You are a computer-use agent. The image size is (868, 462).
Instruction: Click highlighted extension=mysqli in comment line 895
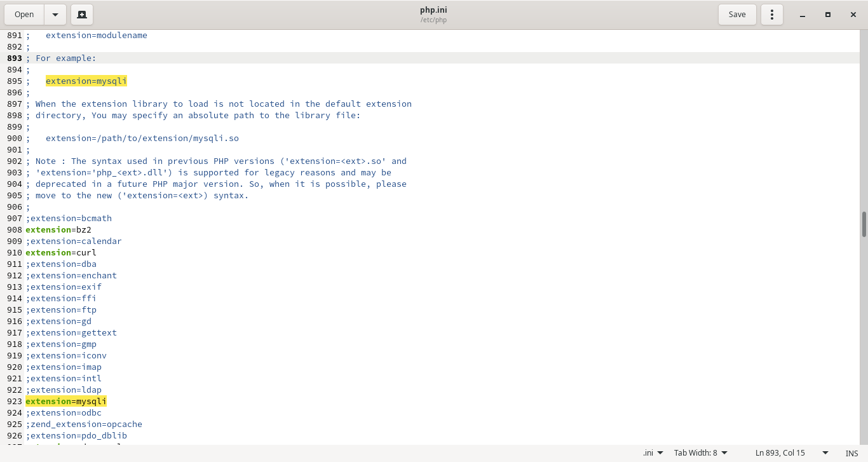click(x=86, y=81)
